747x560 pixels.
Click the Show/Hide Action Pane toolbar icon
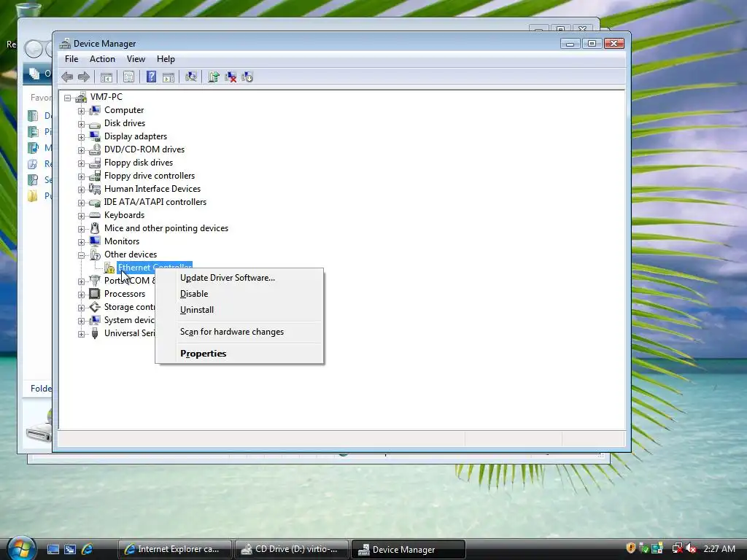[x=169, y=77]
